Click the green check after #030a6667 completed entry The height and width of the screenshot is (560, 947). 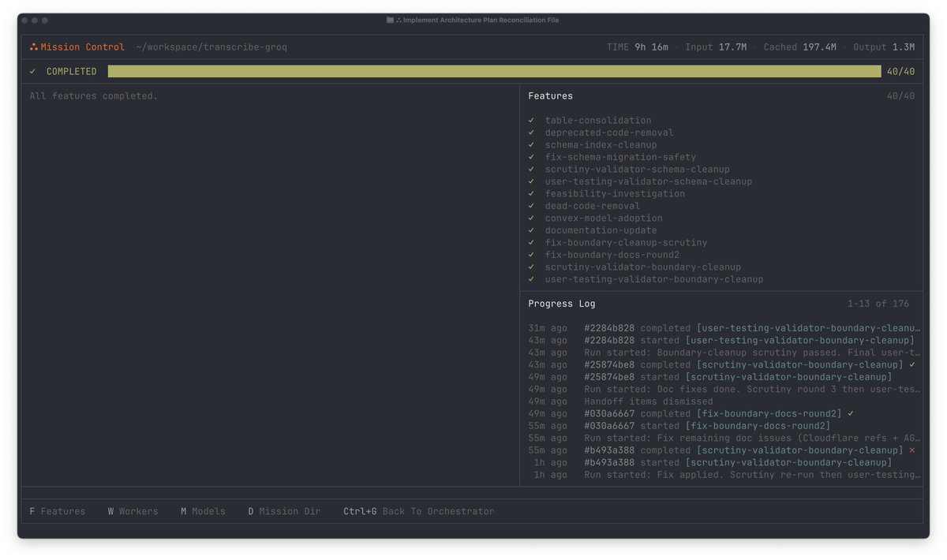tap(851, 414)
